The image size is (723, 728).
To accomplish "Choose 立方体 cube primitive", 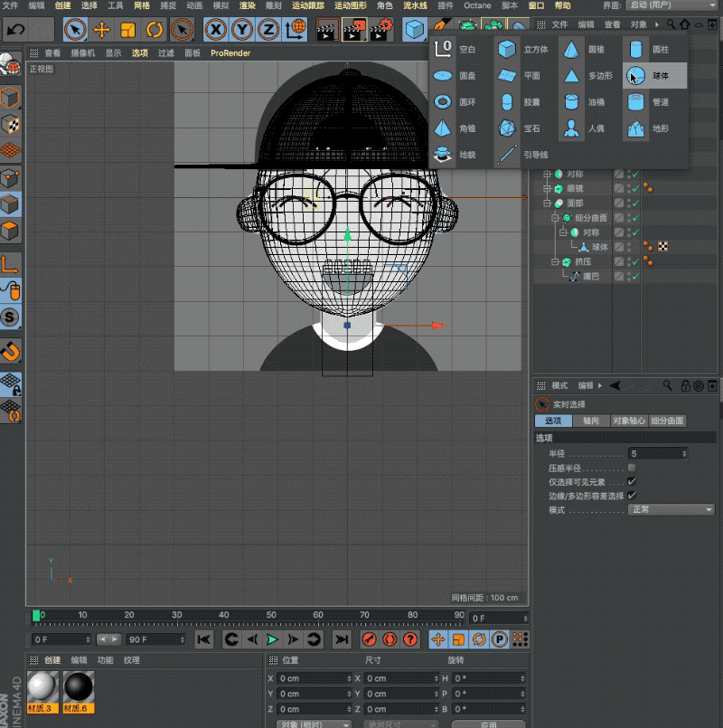I will pyautogui.click(x=524, y=49).
